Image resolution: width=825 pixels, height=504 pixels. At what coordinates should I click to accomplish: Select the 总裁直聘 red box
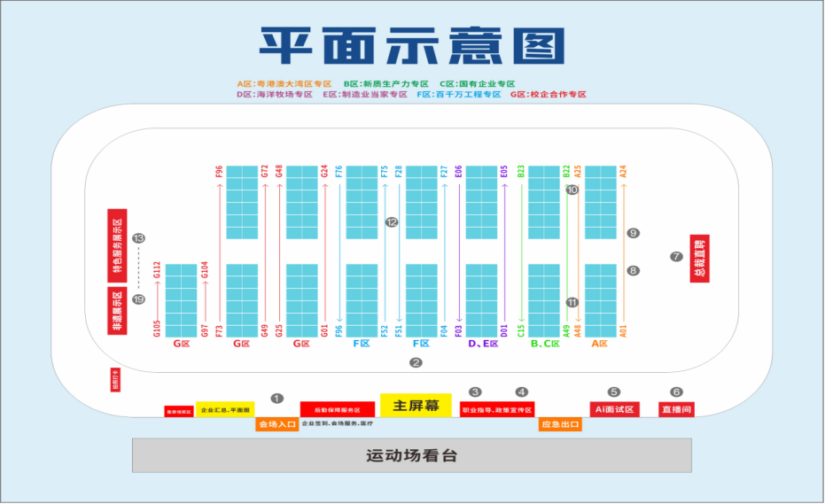pyautogui.click(x=700, y=259)
